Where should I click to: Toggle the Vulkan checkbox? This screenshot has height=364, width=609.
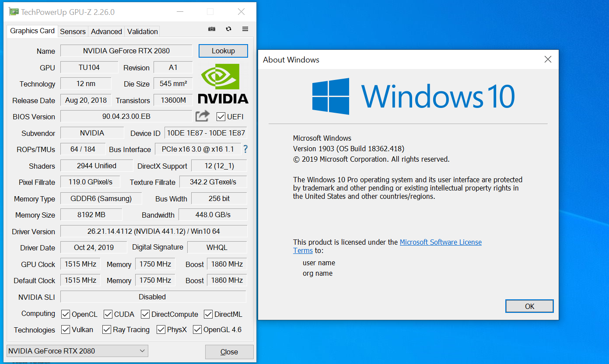[66, 329]
